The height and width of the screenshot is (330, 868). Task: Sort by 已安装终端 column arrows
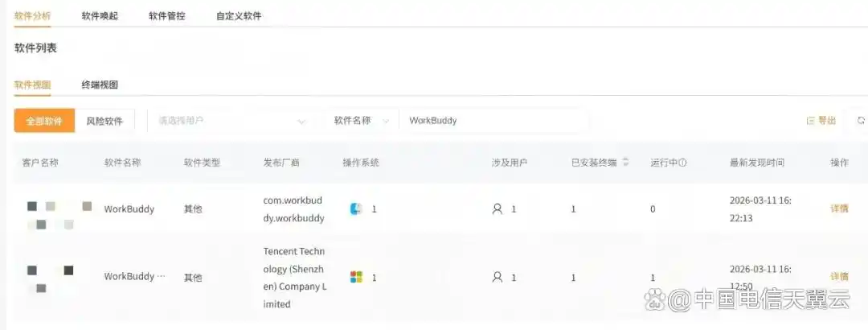click(626, 163)
